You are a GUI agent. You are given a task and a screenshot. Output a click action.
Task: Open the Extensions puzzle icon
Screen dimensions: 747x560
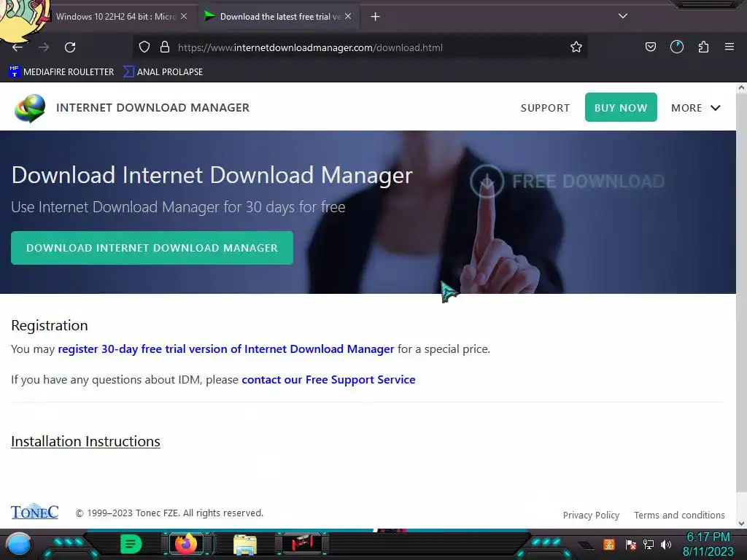703,47
